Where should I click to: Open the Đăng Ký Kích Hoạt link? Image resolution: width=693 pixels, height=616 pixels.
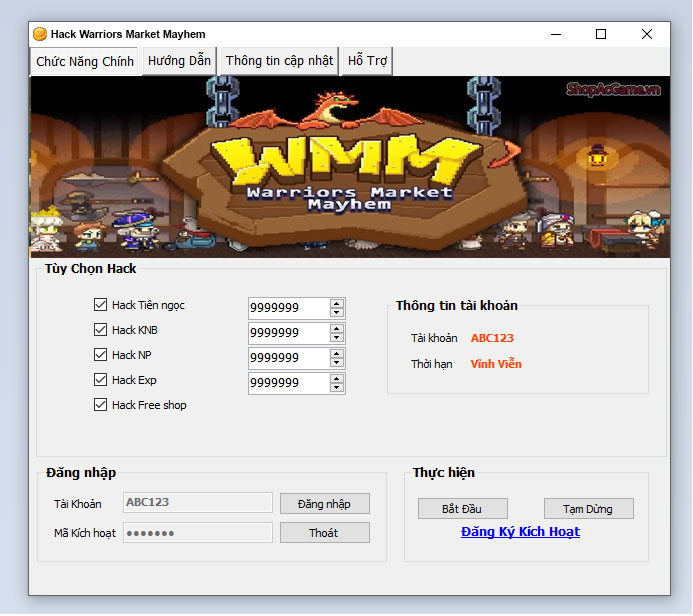(x=520, y=532)
